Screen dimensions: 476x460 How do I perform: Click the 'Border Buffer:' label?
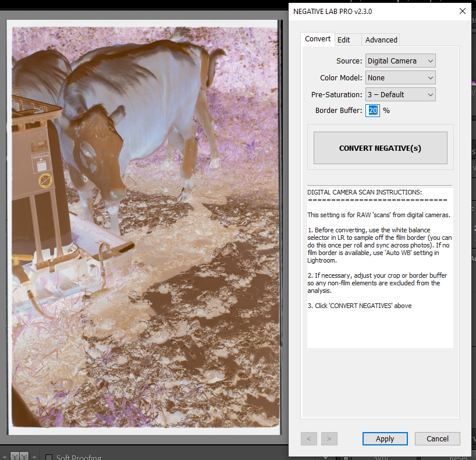pos(339,110)
